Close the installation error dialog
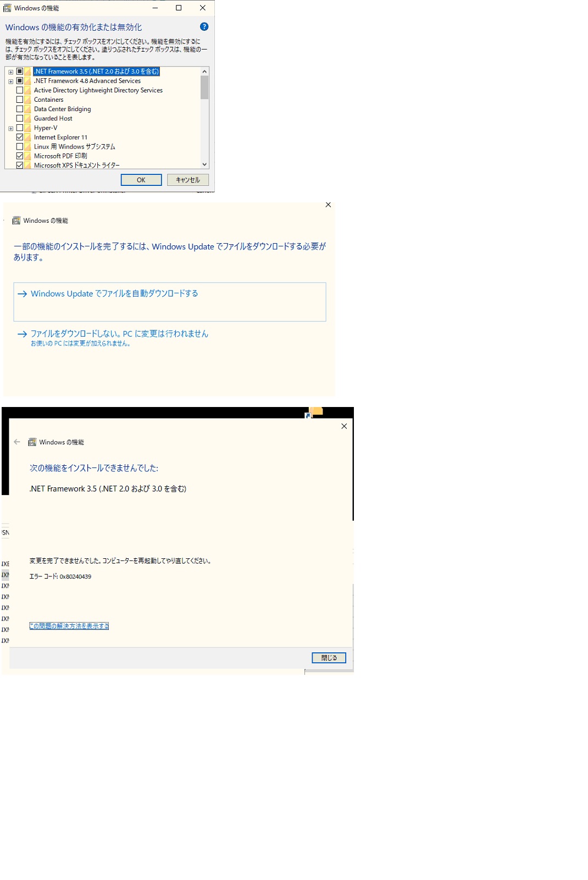 coord(344,426)
